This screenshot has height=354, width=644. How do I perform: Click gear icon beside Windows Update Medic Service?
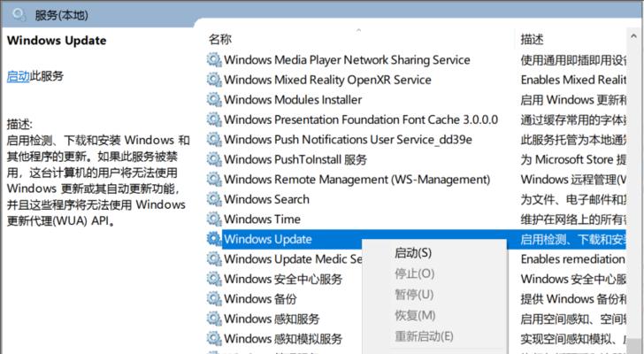(x=214, y=259)
